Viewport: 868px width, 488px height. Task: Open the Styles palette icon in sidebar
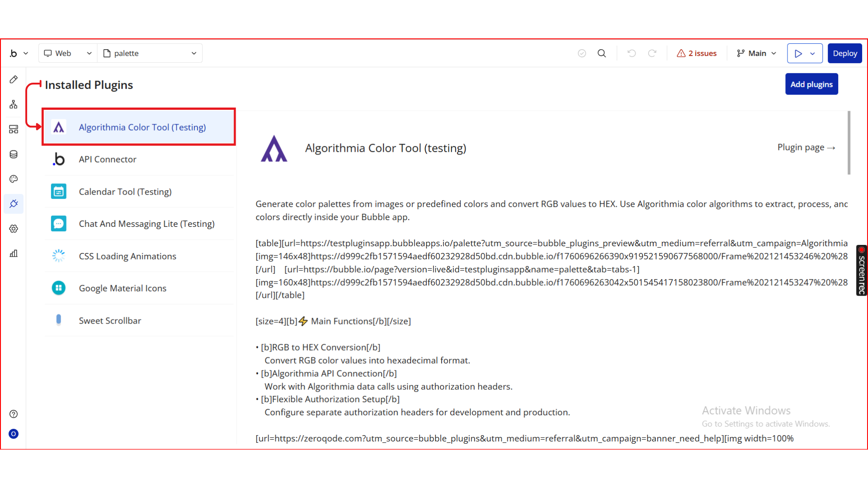coord(14,179)
